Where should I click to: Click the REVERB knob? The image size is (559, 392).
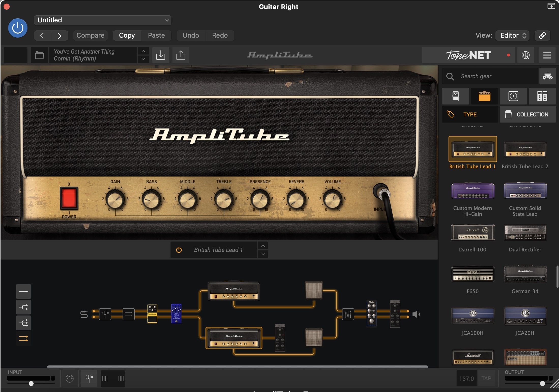(x=296, y=199)
